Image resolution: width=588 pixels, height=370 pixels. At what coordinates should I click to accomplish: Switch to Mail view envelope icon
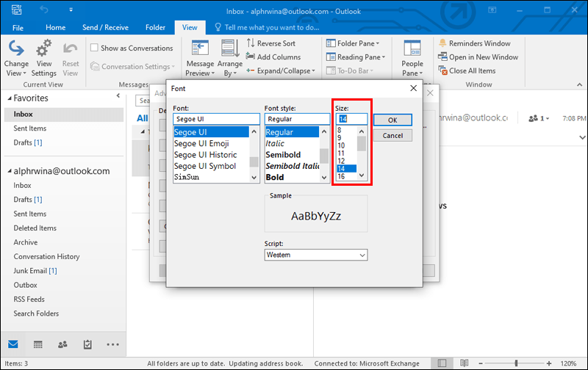[13, 344]
